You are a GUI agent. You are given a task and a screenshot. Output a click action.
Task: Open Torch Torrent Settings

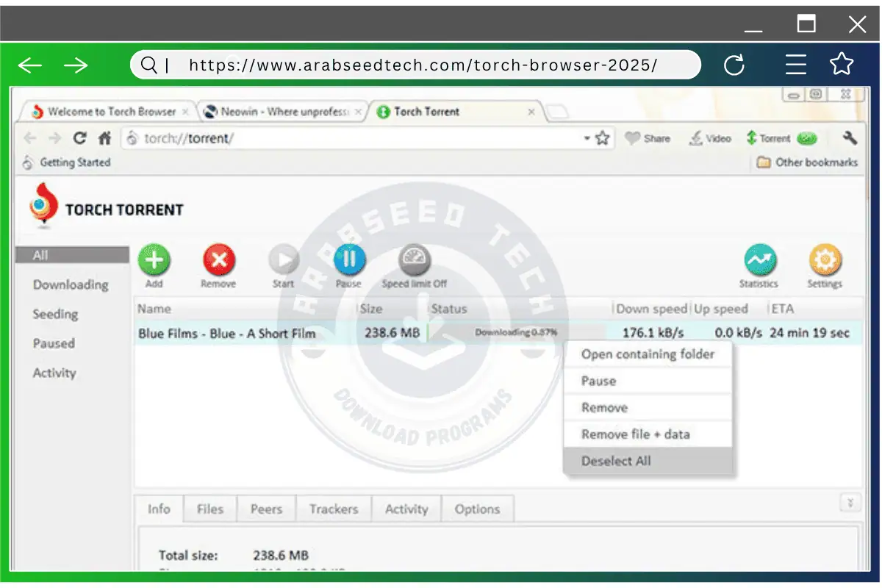click(x=825, y=259)
